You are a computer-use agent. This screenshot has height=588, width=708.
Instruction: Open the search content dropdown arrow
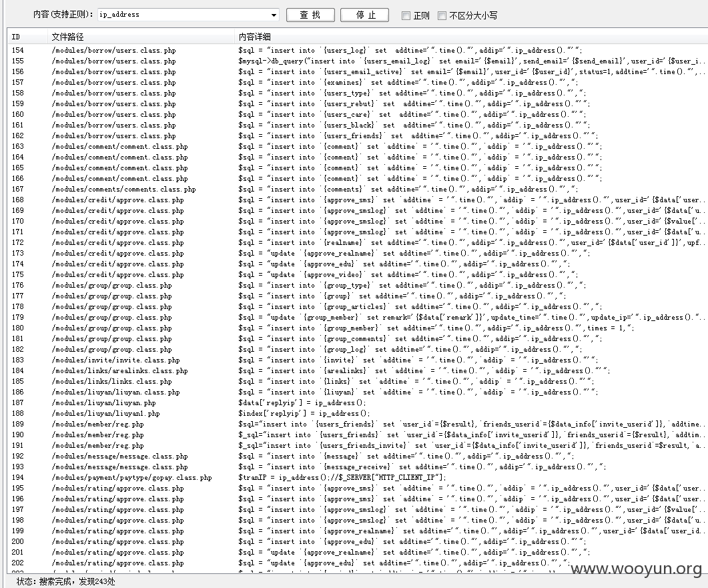coord(274,15)
